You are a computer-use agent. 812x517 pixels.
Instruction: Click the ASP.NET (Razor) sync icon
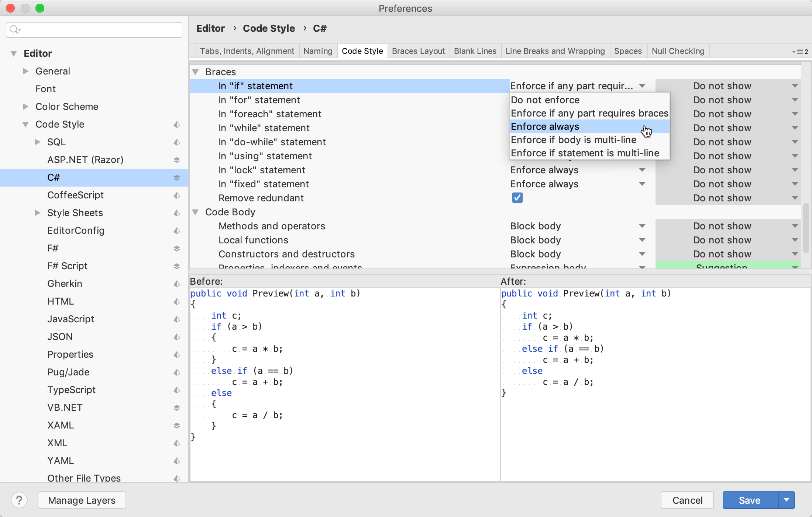pyautogui.click(x=176, y=160)
